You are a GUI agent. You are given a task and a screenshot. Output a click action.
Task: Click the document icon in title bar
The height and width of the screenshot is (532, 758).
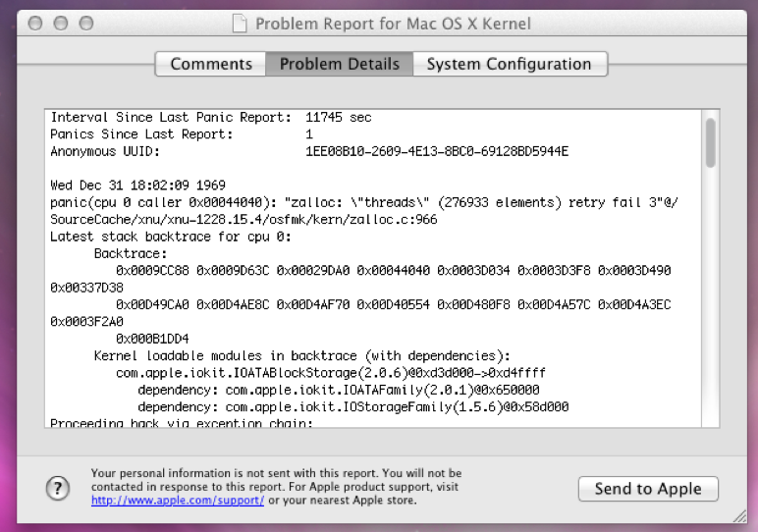(x=240, y=24)
